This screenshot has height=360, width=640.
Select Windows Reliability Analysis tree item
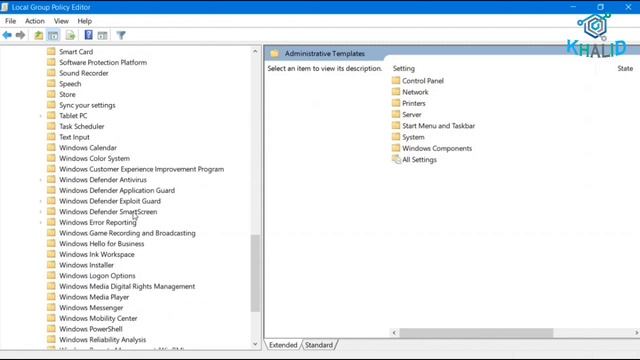[x=102, y=340]
